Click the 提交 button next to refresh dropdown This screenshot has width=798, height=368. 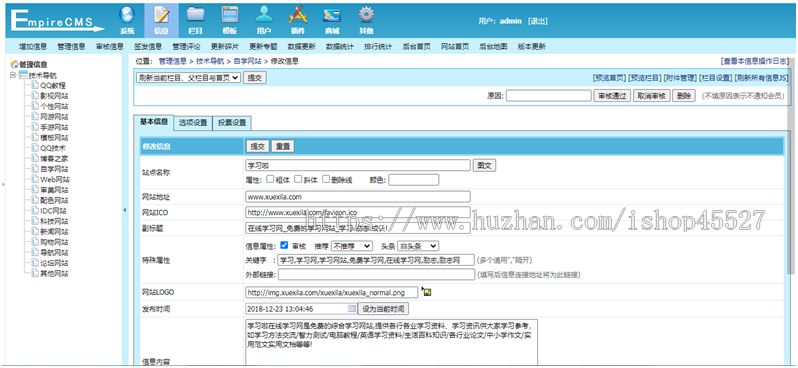[255, 78]
